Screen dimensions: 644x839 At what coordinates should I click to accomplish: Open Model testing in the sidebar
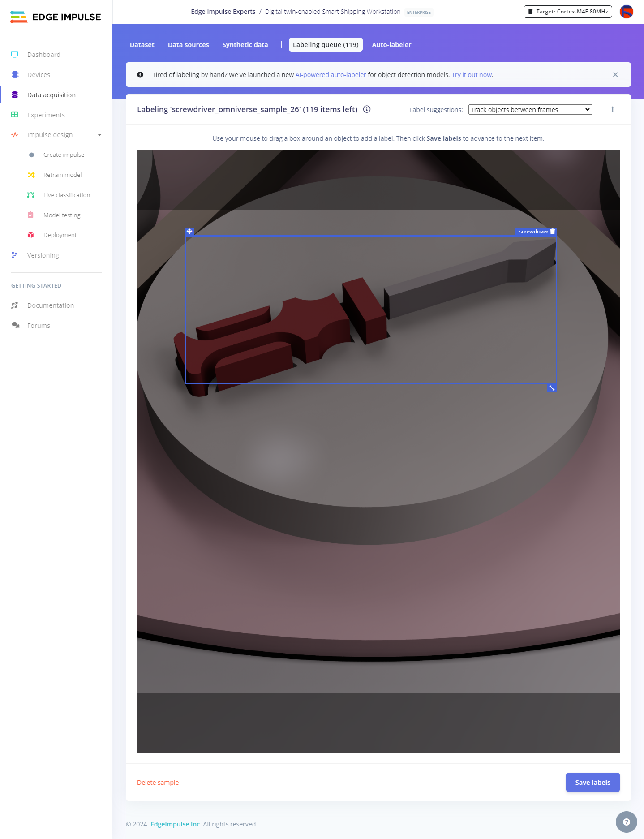62,215
